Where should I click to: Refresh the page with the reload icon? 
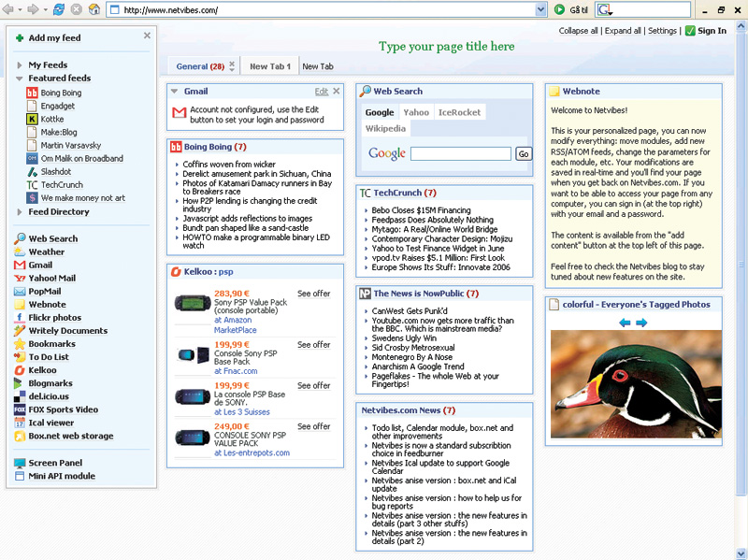point(59,10)
